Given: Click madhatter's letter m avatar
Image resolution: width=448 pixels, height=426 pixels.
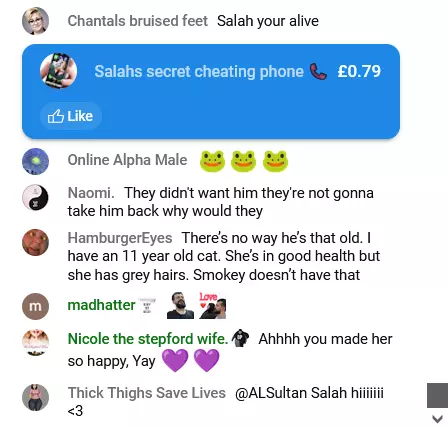Looking at the screenshot, I should point(35,306).
